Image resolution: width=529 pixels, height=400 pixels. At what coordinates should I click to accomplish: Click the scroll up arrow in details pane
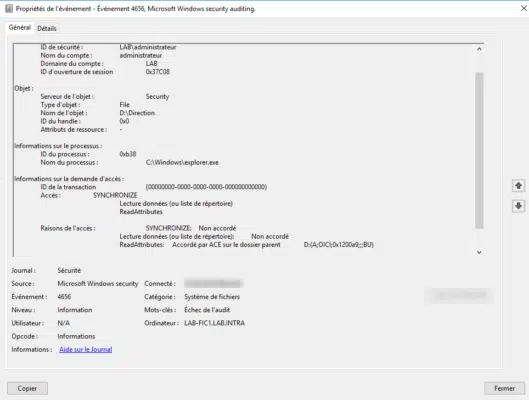479,49
